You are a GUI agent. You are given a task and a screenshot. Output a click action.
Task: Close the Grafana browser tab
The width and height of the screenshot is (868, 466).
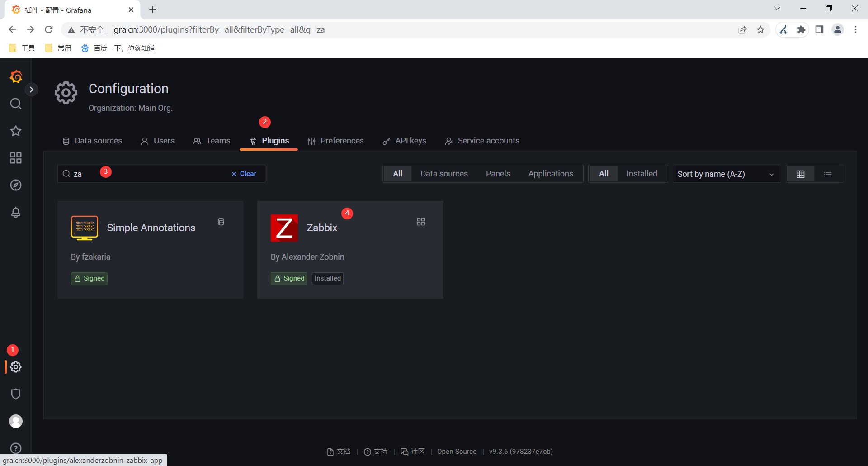131,10
